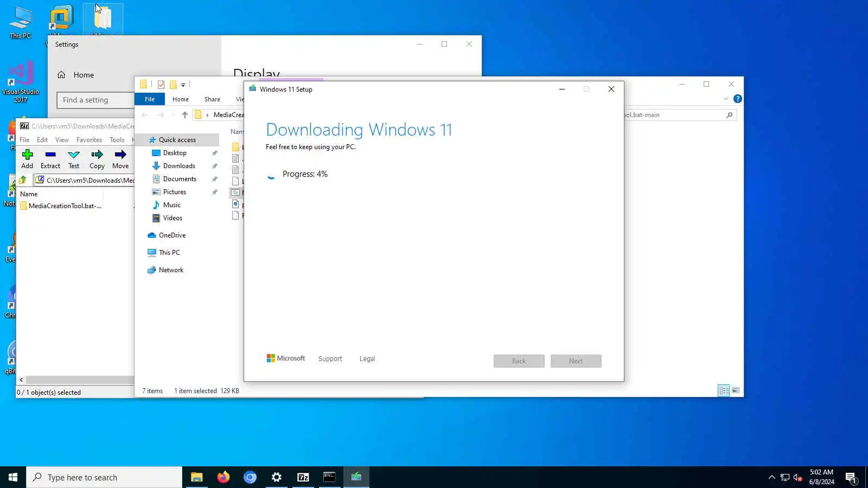Image resolution: width=868 pixels, height=488 pixels.
Task: Open Music in Explorer sidebar
Action: click(x=172, y=205)
